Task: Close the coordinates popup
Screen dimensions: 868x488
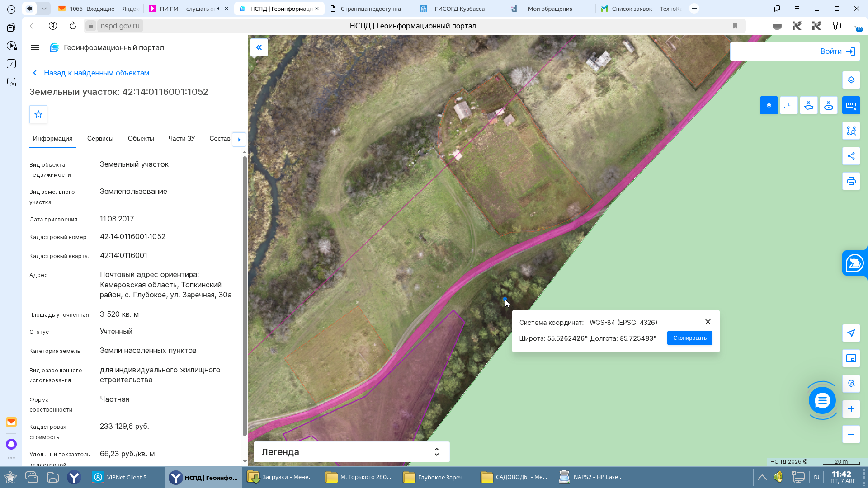Action: (x=708, y=322)
